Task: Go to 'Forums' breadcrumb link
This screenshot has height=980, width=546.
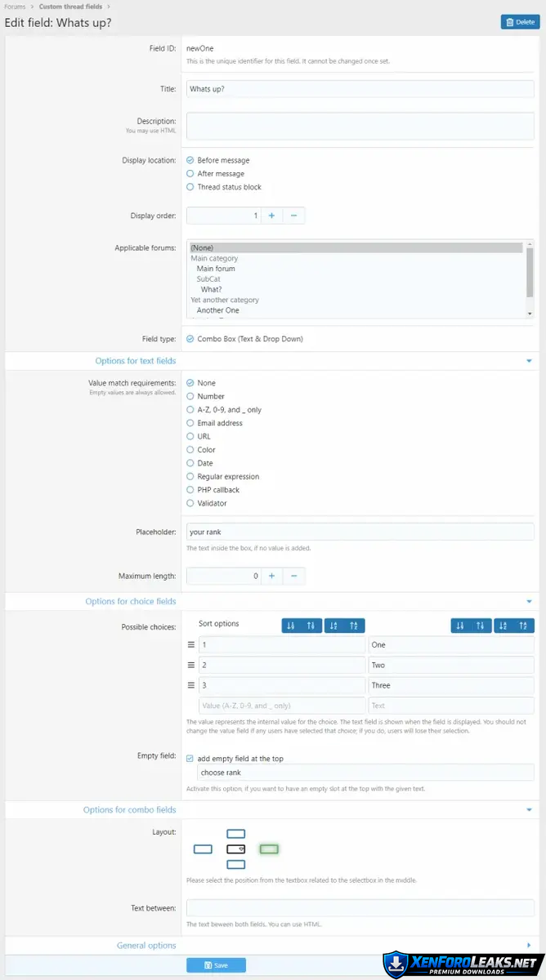Action: coord(15,7)
